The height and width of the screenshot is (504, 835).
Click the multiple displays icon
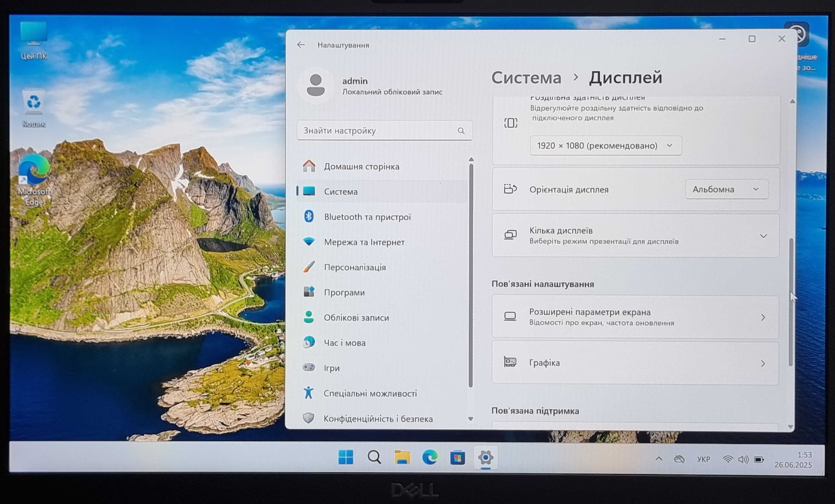click(510, 235)
